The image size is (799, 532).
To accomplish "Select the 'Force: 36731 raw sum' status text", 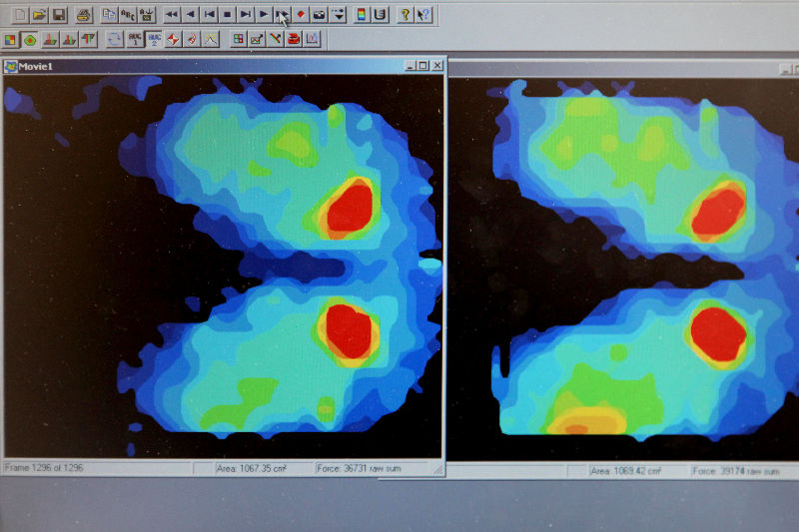I will (x=359, y=468).
